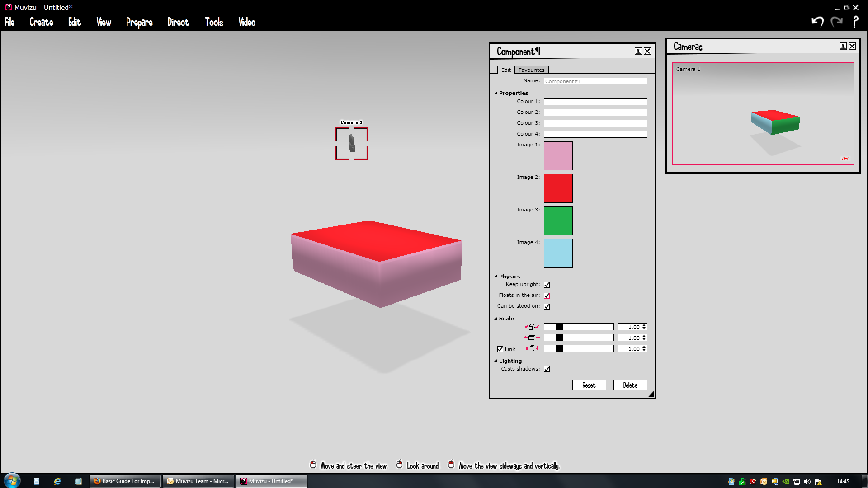Image resolution: width=868 pixels, height=488 pixels.
Task: Open the Create menu
Action: click(41, 22)
